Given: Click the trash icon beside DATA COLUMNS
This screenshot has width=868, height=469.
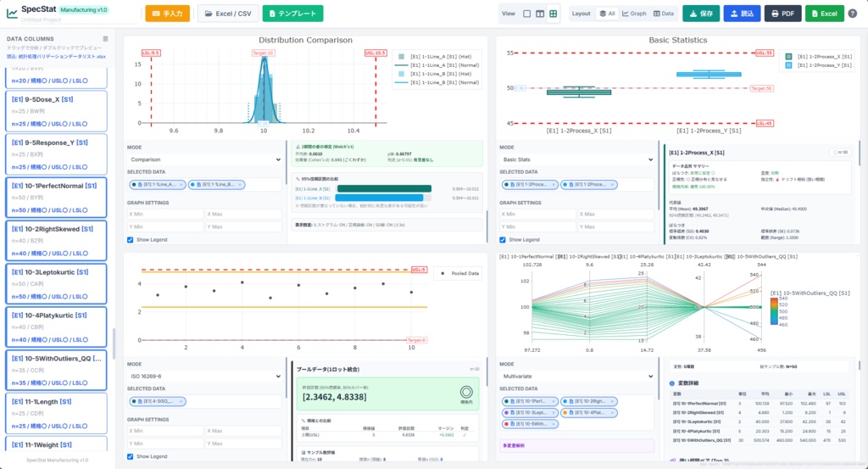Looking at the screenshot, I should pos(105,39).
